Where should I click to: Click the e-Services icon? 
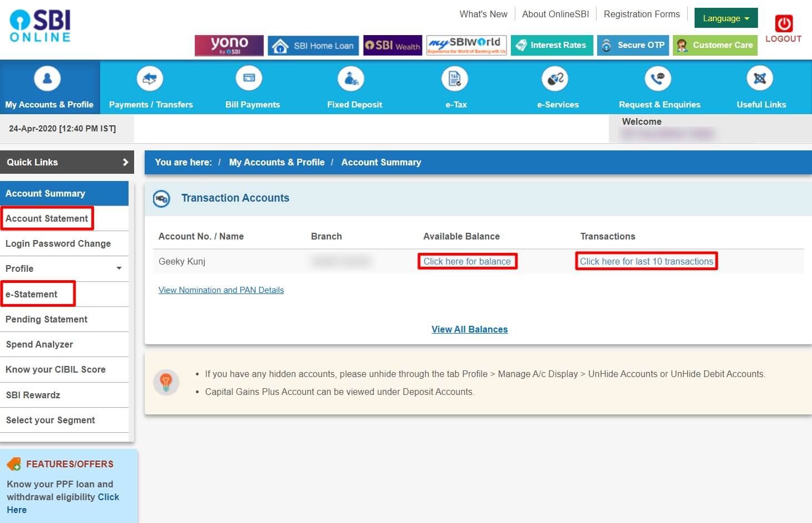click(x=555, y=79)
